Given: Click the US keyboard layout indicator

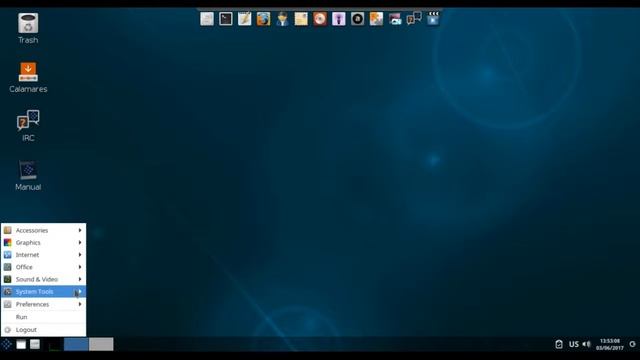Looking at the screenshot, I should point(574,344).
